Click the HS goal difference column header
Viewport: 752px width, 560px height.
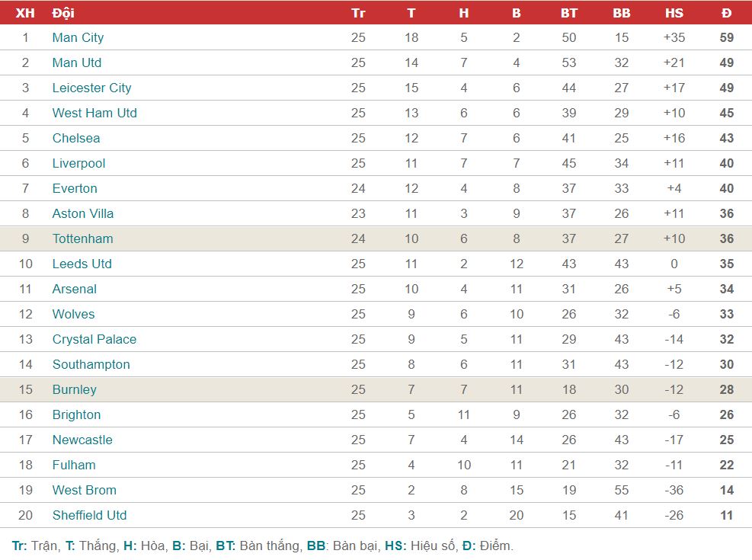[674, 13]
